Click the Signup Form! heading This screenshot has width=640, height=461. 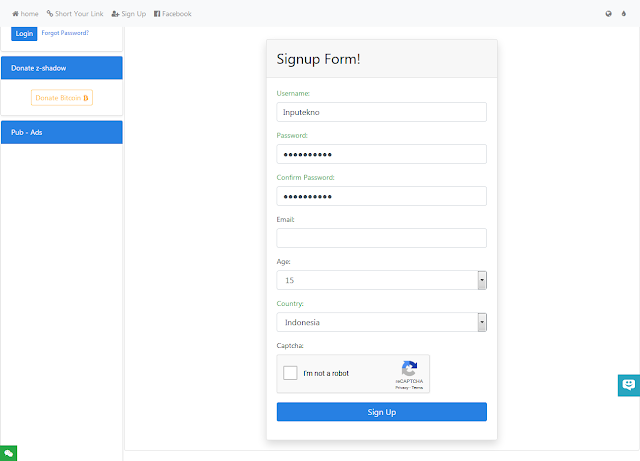click(x=318, y=59)
